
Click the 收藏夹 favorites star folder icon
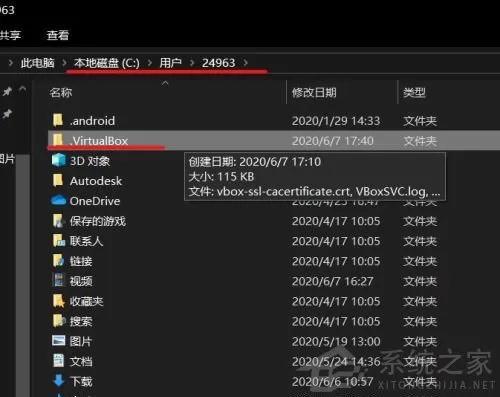(x=59, y=301)
